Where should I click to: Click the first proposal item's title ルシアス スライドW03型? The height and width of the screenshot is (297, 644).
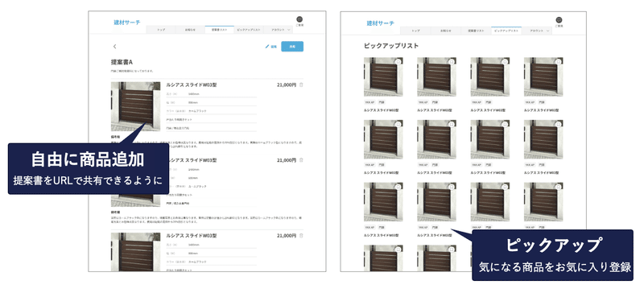pyautogui.click(x=191, y=85)
